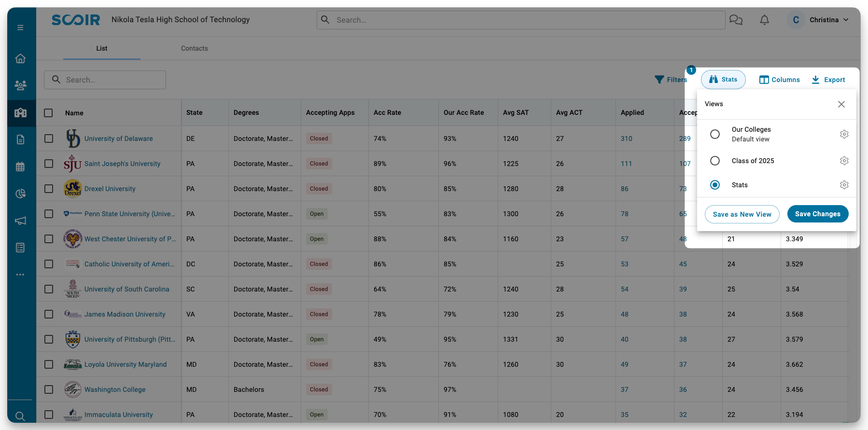
Task: Open the Calendar icon in sidebar
Action: (20, 167)
